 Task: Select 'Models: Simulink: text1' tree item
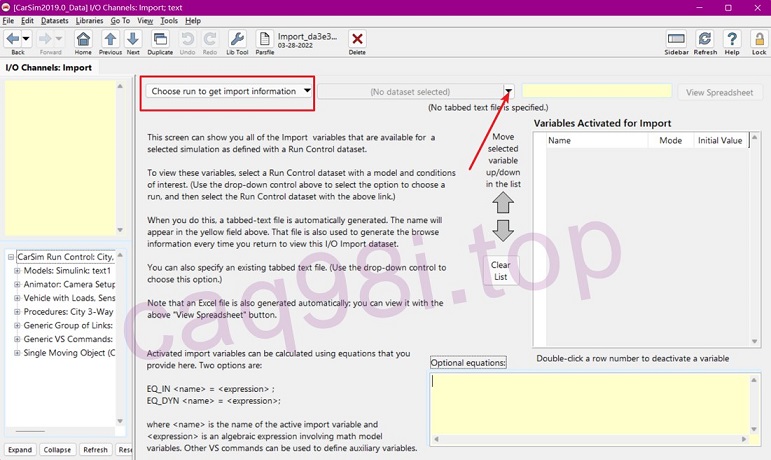point(67,271)
